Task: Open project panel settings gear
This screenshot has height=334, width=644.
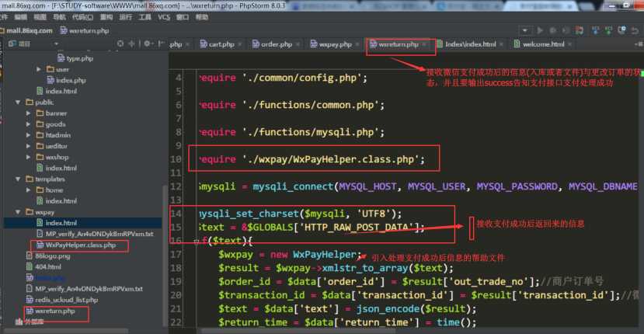Action: (147, 43)
